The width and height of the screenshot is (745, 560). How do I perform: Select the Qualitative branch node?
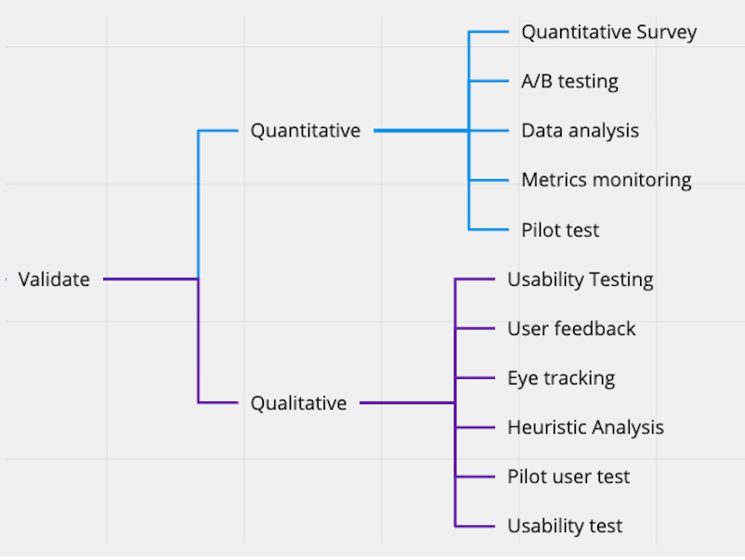tap(298, 403)
